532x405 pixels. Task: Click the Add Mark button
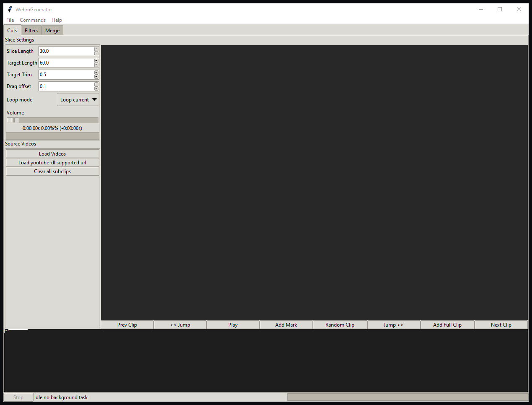pyautogui.click(x=286, y=325)
